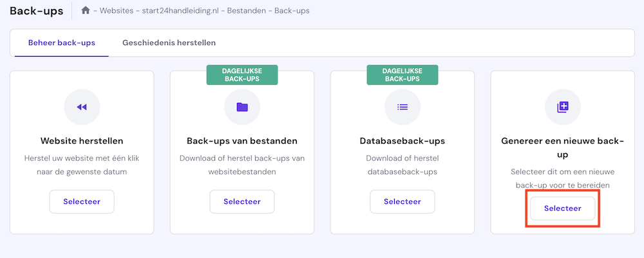Click the folder icon for file back-ups
Screen dimensions: 644x258
tap(242, 107)
